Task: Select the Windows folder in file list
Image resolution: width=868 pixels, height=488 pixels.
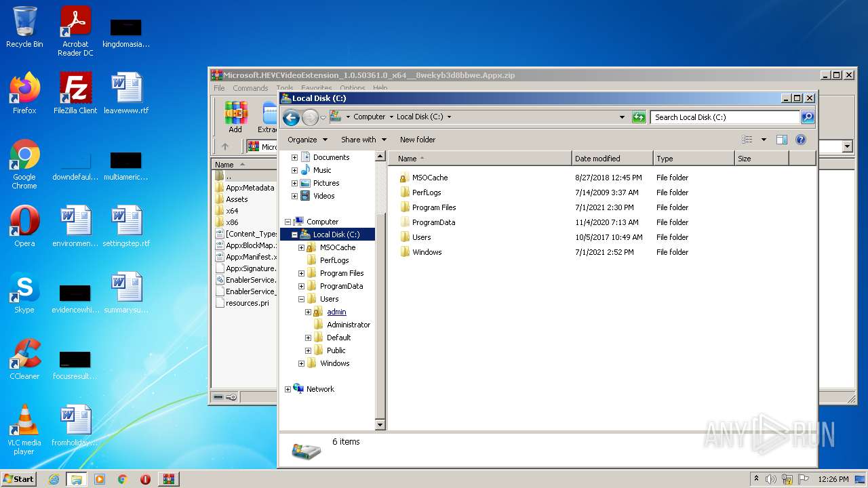Action: click(544, 252)
